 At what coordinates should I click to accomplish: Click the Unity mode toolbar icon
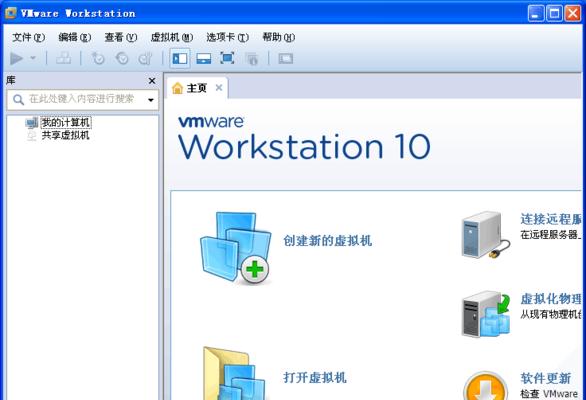click(x=252, y=59)
